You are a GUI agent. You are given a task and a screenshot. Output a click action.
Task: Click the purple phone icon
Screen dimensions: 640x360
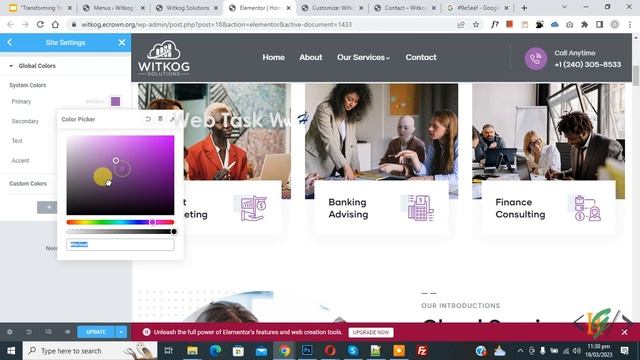click(x=536, y=58)
